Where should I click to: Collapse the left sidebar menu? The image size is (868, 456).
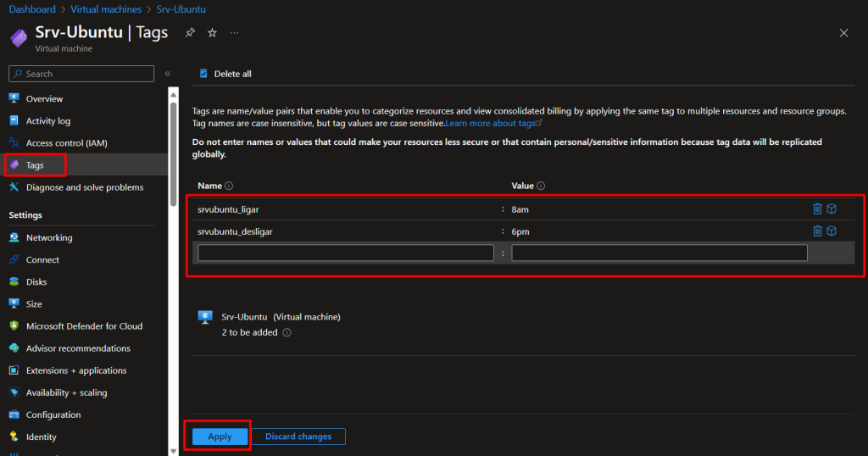[x=168, y=74]
